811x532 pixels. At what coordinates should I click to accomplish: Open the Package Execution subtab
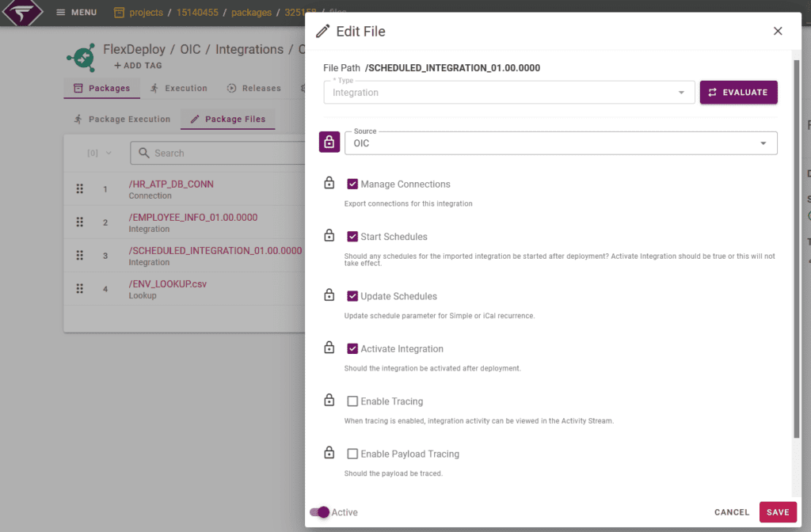click(122, 119)
